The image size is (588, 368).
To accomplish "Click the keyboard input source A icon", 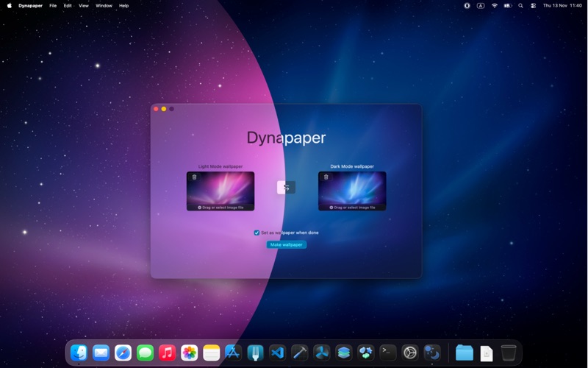I will click(481, 6).
